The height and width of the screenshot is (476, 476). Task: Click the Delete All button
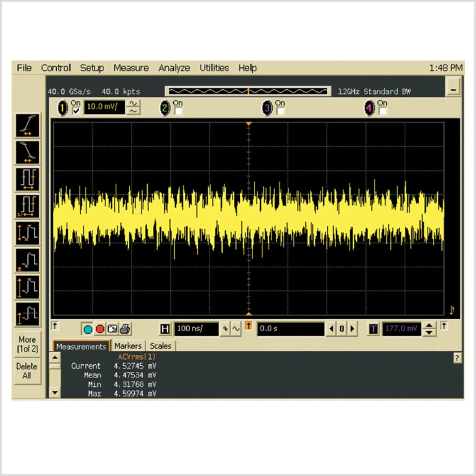click(x=27, y=371)
